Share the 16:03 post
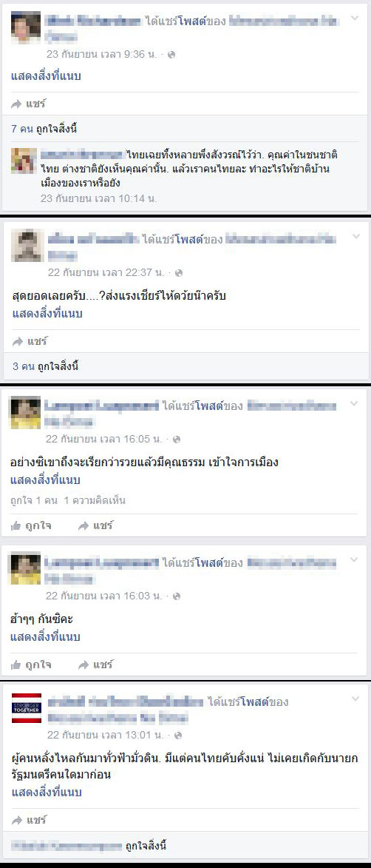Image resolution: width=371 pixels, height=868 pixels. [95, 665]
